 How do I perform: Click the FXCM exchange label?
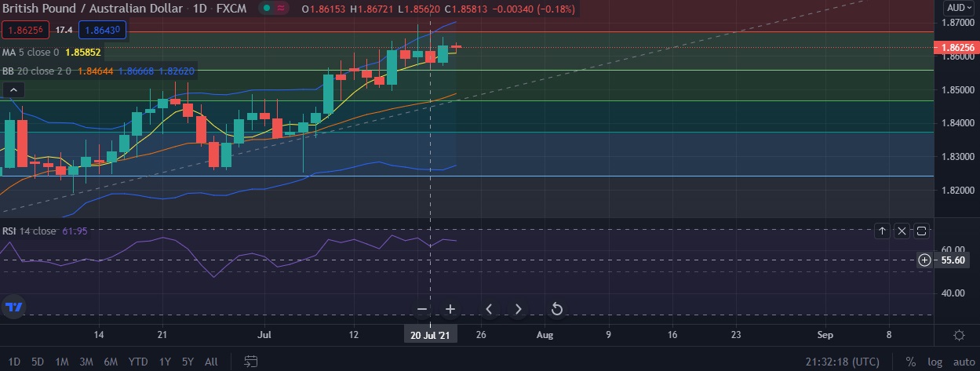tap(233, 9)
